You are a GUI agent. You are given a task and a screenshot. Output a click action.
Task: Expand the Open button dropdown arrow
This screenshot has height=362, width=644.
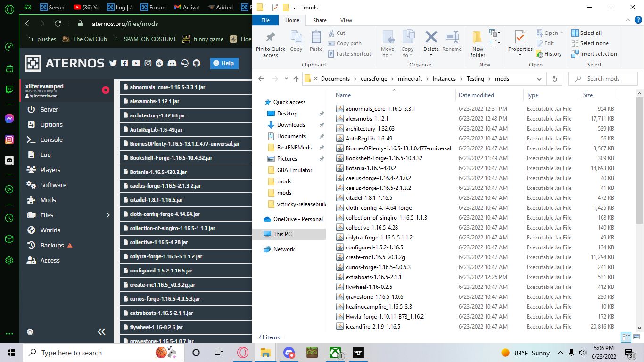(561, 33)
